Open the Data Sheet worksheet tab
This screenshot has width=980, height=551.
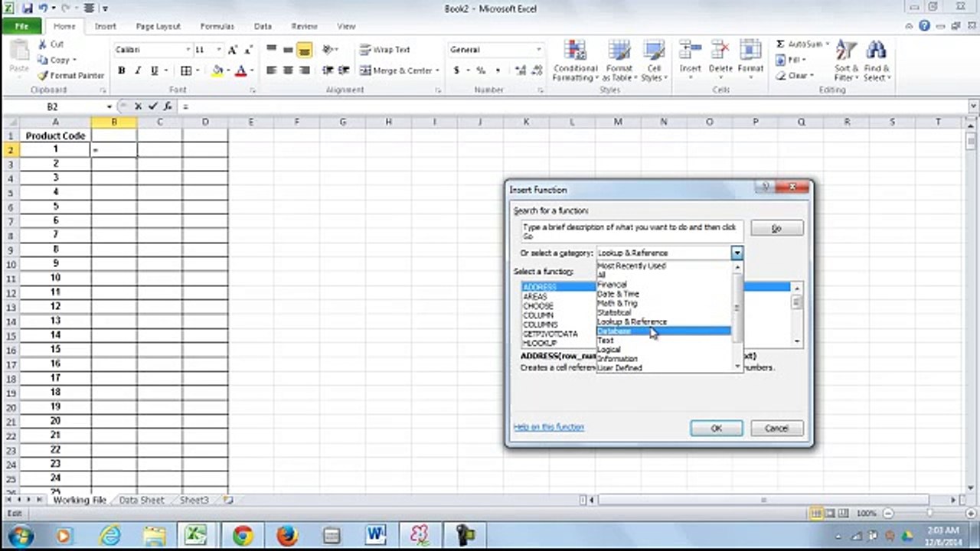(x=142, y=500)
